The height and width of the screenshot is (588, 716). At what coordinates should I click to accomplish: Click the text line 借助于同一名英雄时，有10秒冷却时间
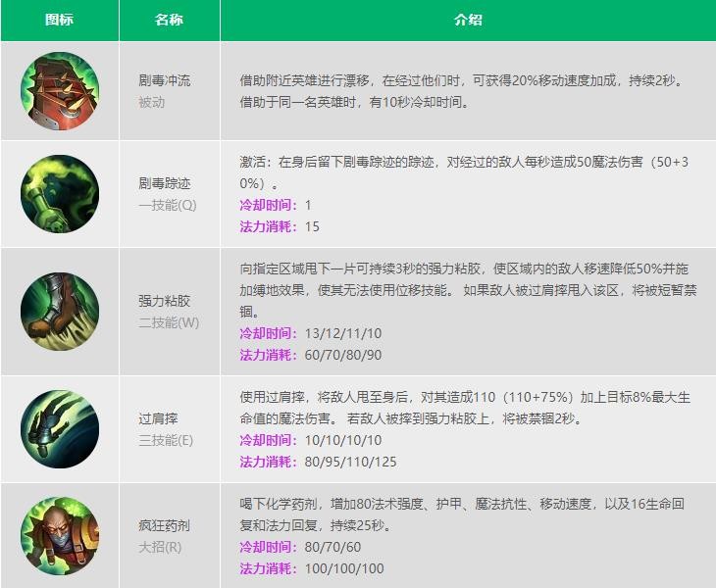pyautogui.click(x=355, y=102)
